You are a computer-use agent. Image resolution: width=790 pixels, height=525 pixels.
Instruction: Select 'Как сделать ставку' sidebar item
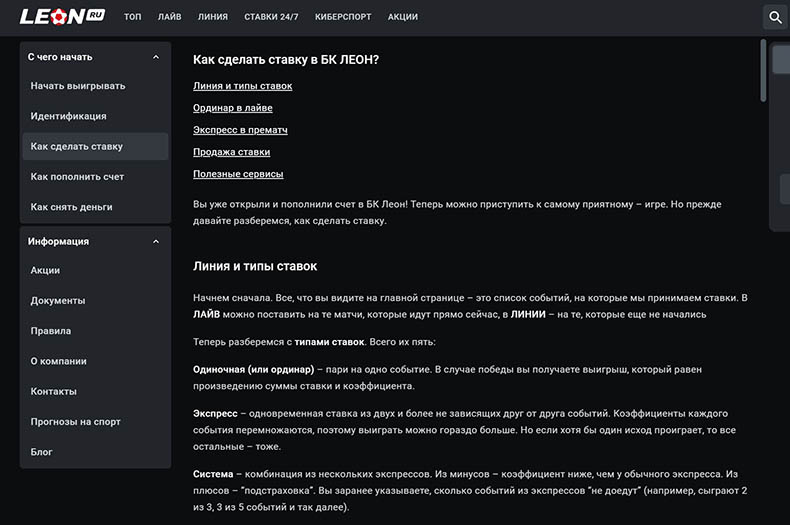[95, 147]
